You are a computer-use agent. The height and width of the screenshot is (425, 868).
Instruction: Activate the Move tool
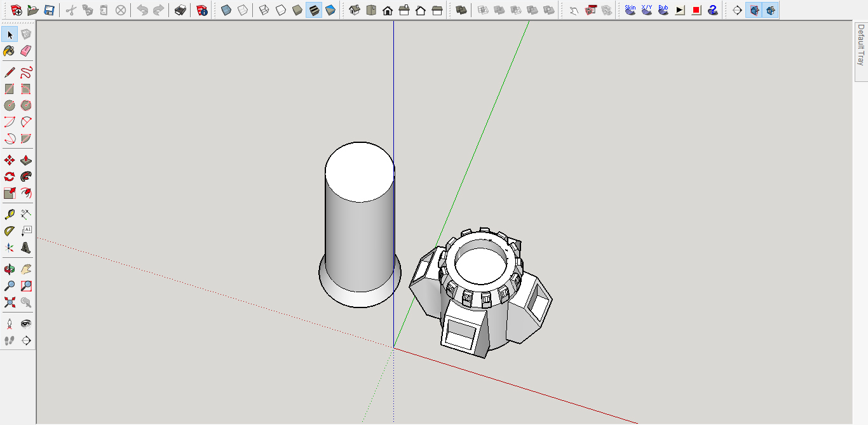coord(10,160)
